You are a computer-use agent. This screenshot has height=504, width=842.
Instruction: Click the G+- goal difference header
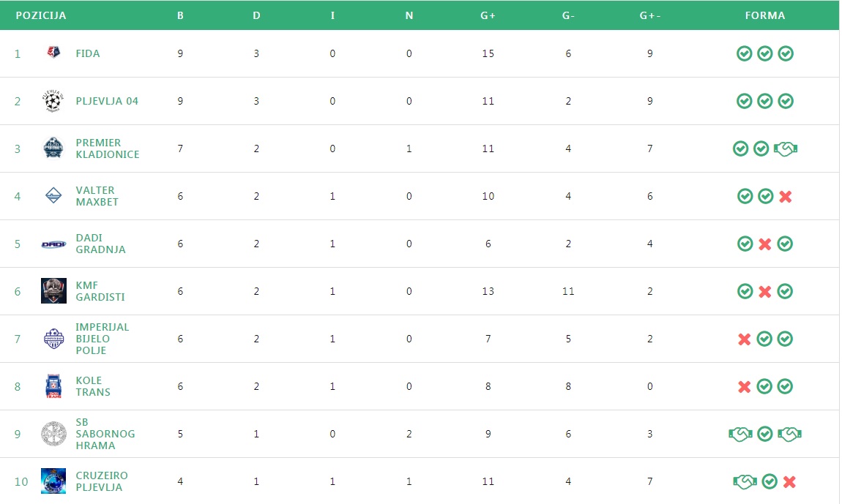[x=649, y=15]
